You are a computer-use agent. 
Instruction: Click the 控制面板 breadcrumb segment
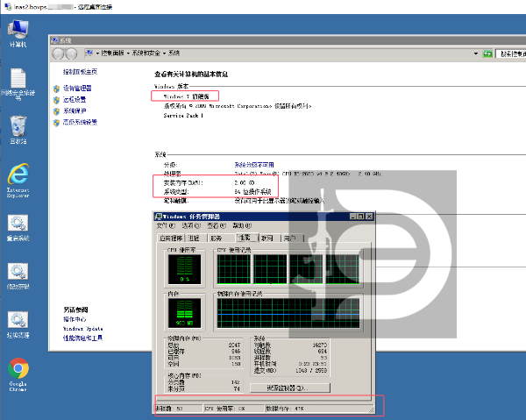click(x=113, y=53)
